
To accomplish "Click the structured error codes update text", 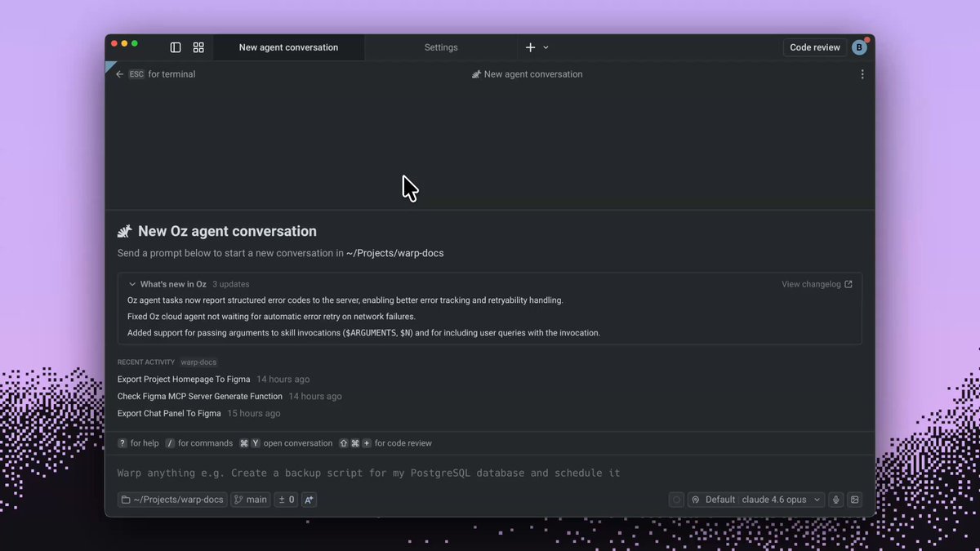I will [x=345, y=300].
